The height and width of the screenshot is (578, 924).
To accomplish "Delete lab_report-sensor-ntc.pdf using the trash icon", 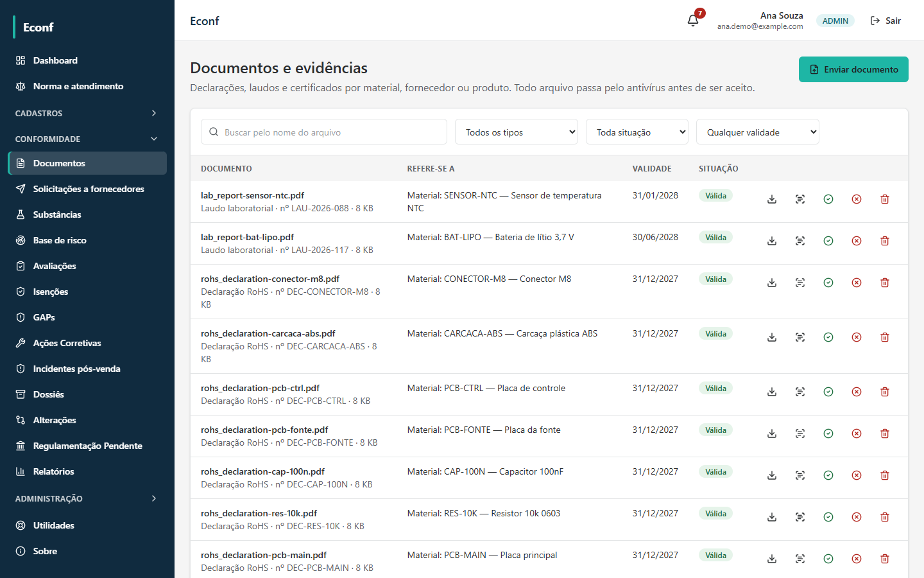I will tap(885, 199).
